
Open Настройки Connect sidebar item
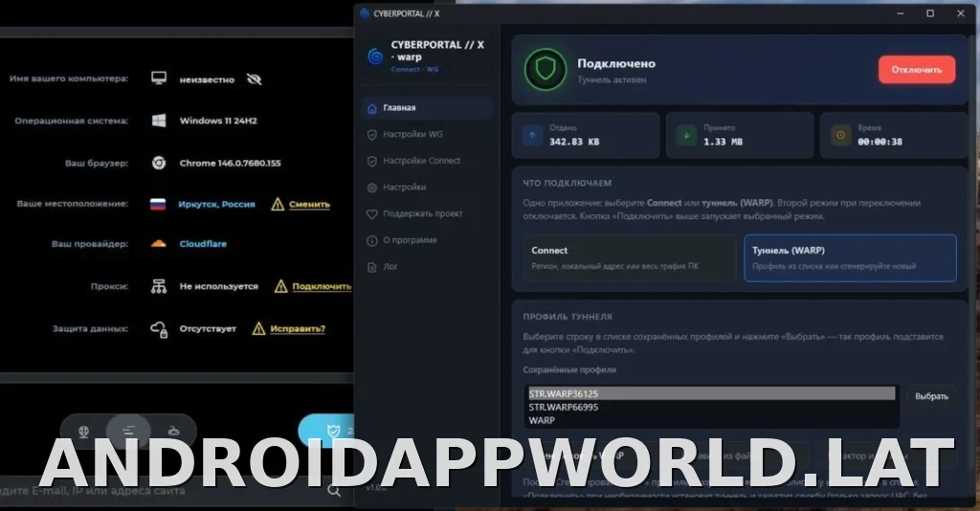tap(427, 161)
